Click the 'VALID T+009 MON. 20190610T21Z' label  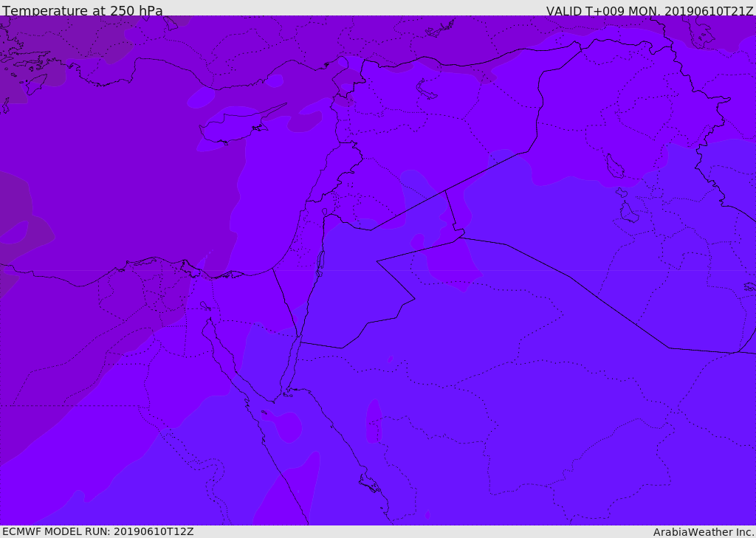[650, 11]
